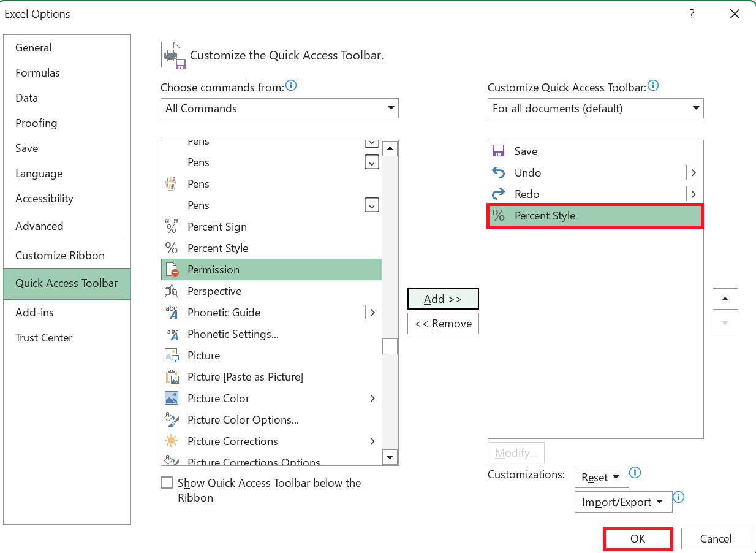Click the Picture Color icon
The height and width of the screenshot is (553, 756).
pyautogui.click(x=172, y=399)
